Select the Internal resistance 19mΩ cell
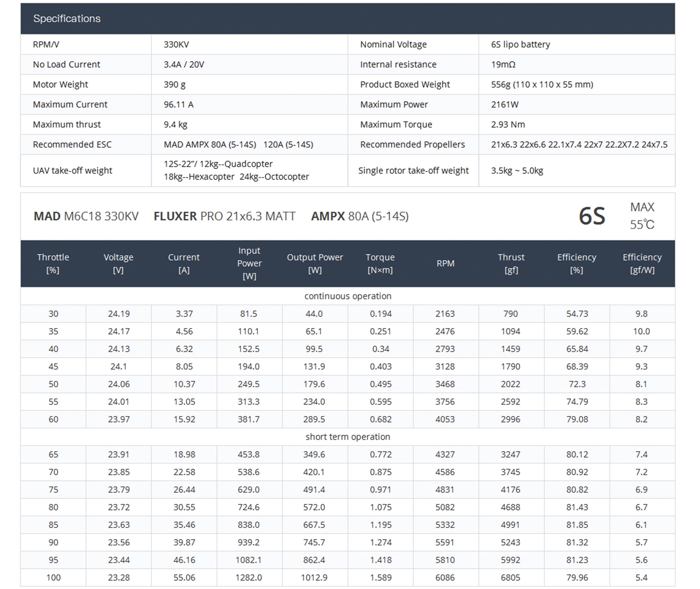The height and width of the screenshot is (589, 700). click(503, 64)
